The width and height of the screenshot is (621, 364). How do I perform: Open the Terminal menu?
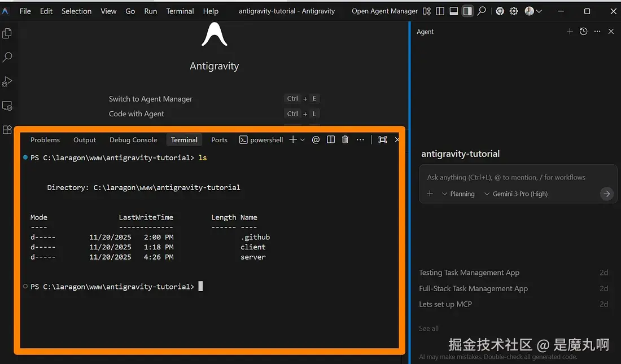pos(180,11)
